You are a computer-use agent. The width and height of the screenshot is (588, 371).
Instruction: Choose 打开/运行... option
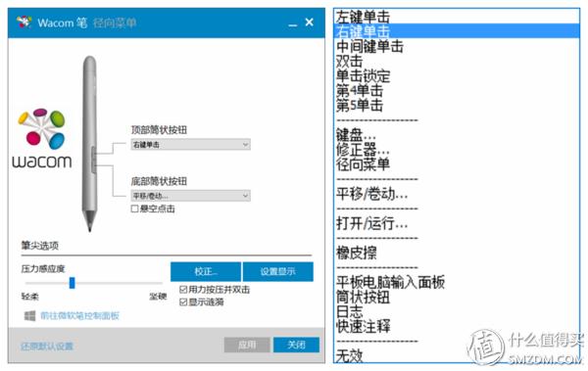click(x=371, y=224)
